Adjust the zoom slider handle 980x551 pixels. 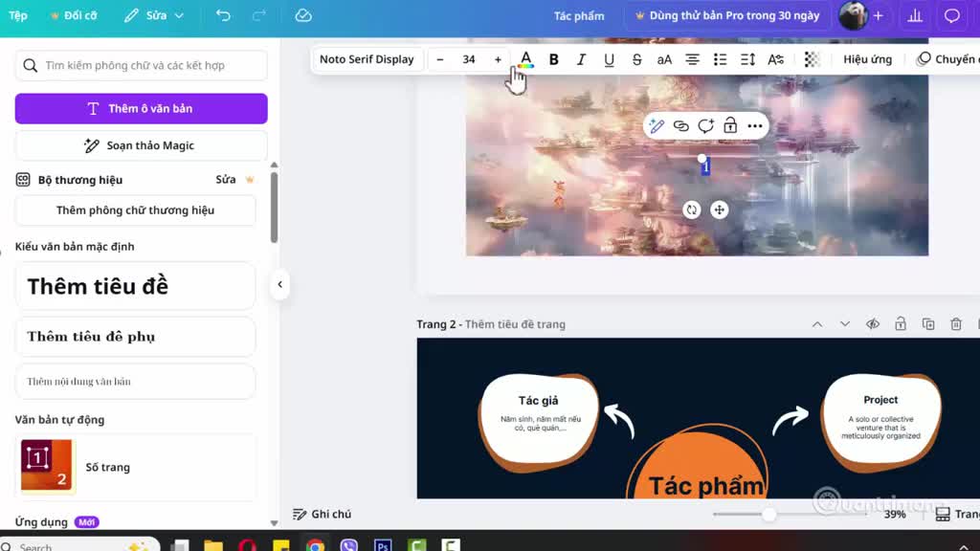pyautogui.click(x=769, y=514)
